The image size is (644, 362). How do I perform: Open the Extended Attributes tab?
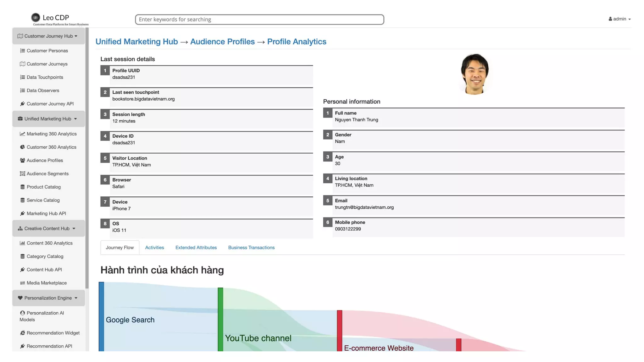196,248
